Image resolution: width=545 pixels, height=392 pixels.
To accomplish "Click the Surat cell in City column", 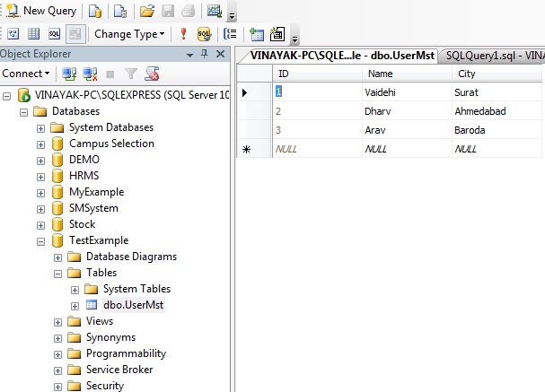I will point(468,91).
